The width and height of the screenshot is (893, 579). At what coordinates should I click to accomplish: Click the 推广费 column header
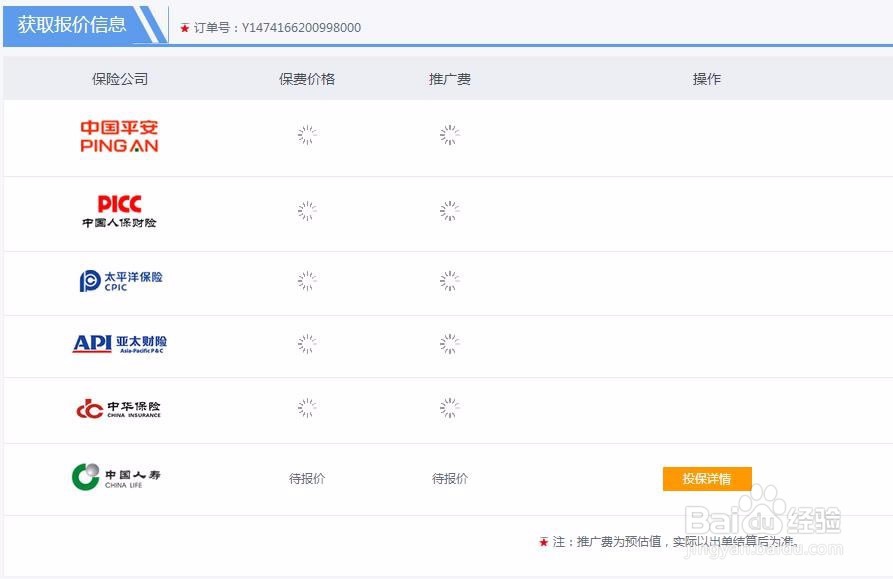450,79
